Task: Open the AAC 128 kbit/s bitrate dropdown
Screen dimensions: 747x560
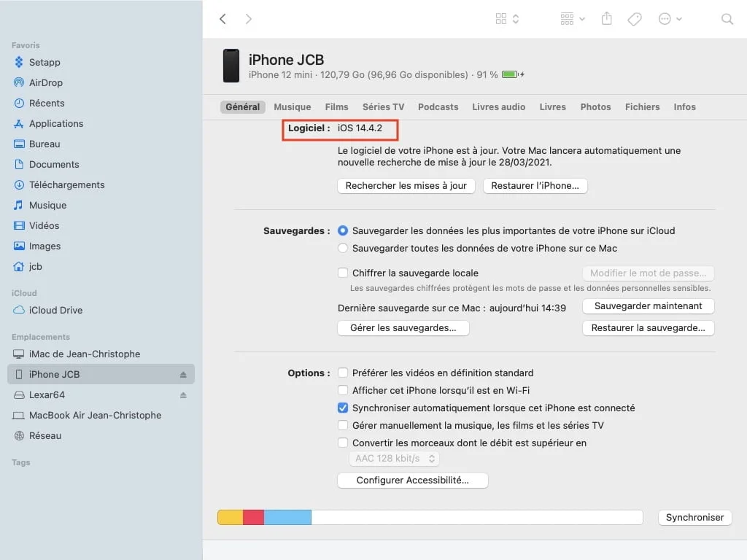Action: click(395, 459)
